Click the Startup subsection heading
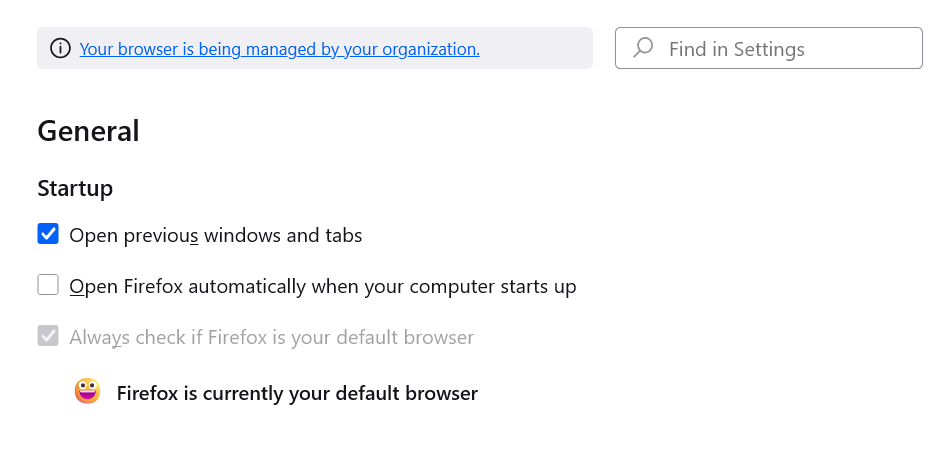The image size is (952, 466). 75,188
